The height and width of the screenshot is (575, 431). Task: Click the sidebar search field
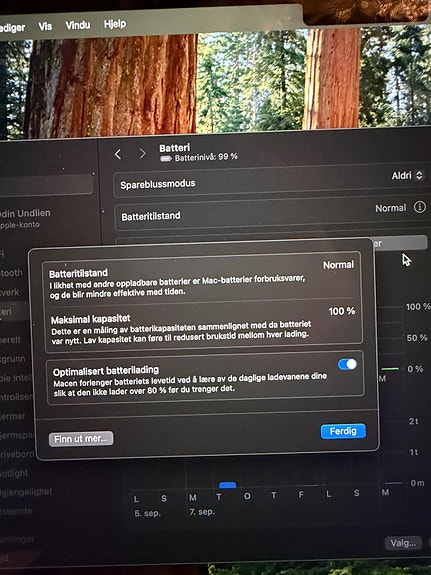point(46,184)
